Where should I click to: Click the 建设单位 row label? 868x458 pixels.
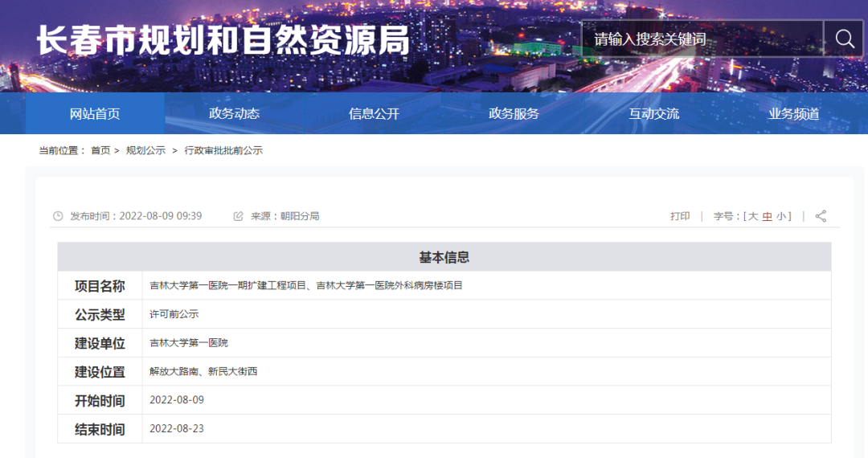pyautogui.click(x=100, y=344)
